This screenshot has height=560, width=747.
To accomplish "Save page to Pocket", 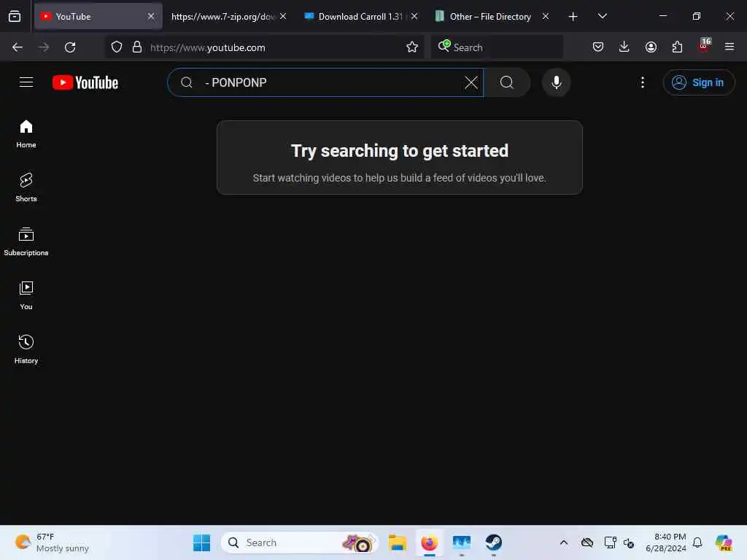I will [x=598, y=47].
